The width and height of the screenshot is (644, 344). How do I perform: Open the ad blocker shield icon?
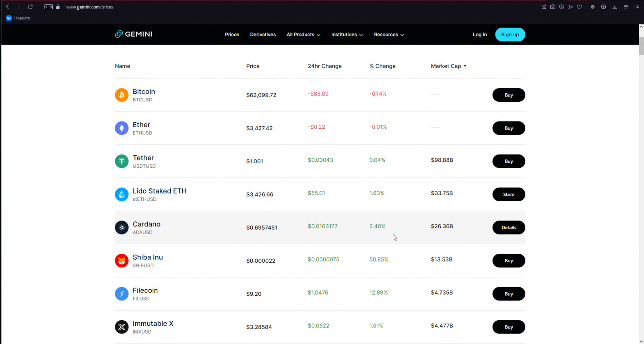coord(561,7)
